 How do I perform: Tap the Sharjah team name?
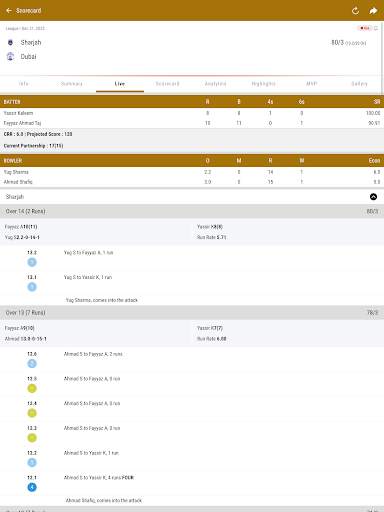pos(31,42)
